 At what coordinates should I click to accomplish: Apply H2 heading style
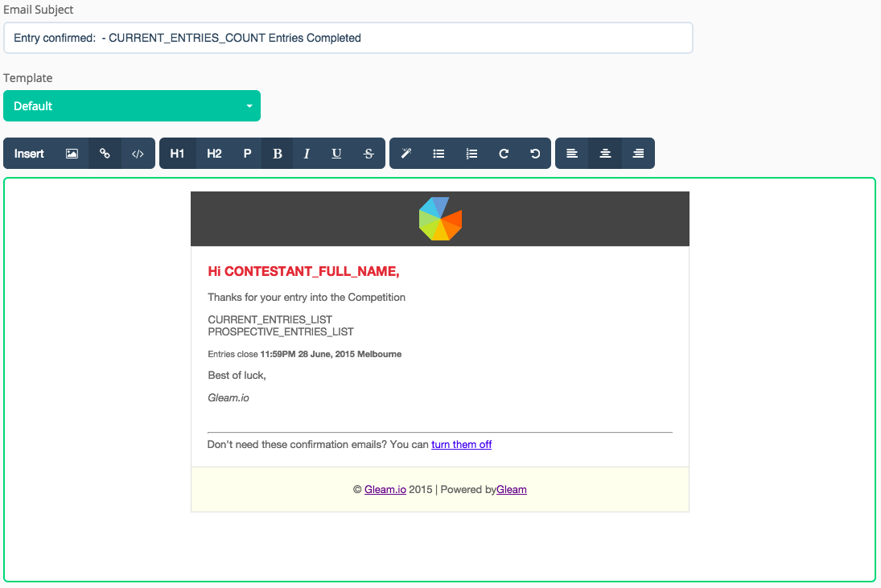coord(214,154)
